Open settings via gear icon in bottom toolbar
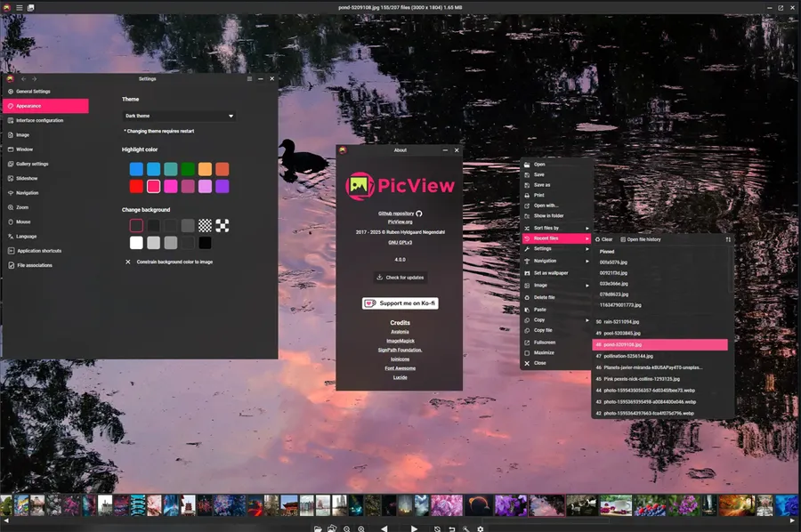This screenshot has width=801, height=532. pos(481,528)
